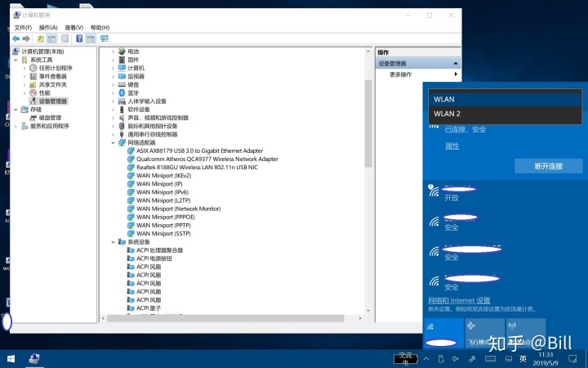588x368 pixels.
Task: Select ASIX AX88179 USB 3.0 Gigabit Ethernet Adapter
Action: [x=199, y=150]
